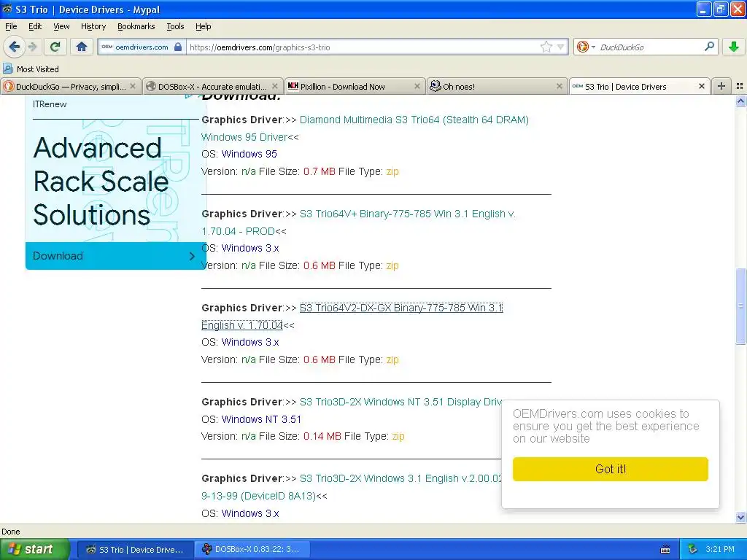Close the Oh noes! tab
The width and height of the screenshot is (747, 560).
click(x=560, y=86)
